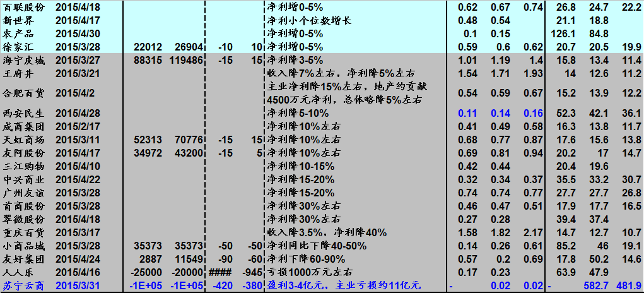Select the 百联股份 company name cell
This screenshot has height=293, width=644.
coord(23,7)
